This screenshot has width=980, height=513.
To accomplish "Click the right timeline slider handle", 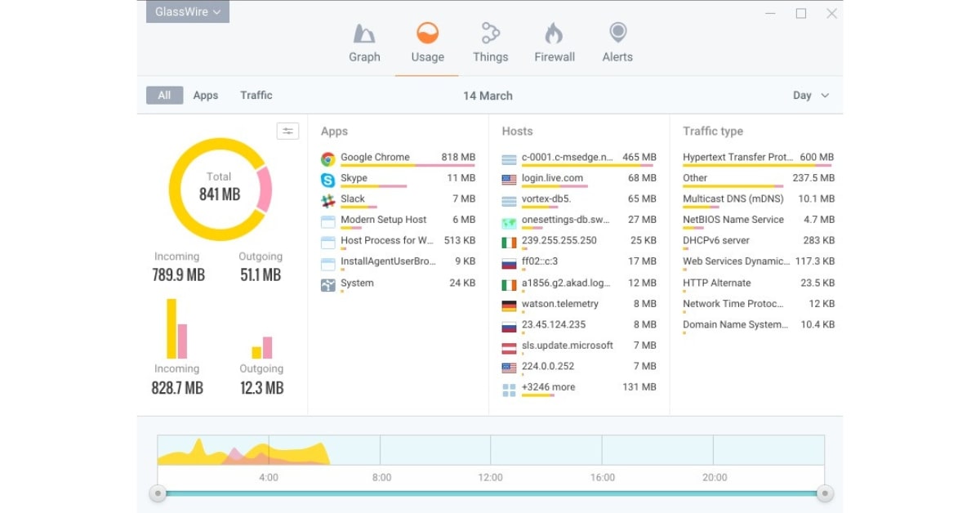I will (x=825, y=493).
